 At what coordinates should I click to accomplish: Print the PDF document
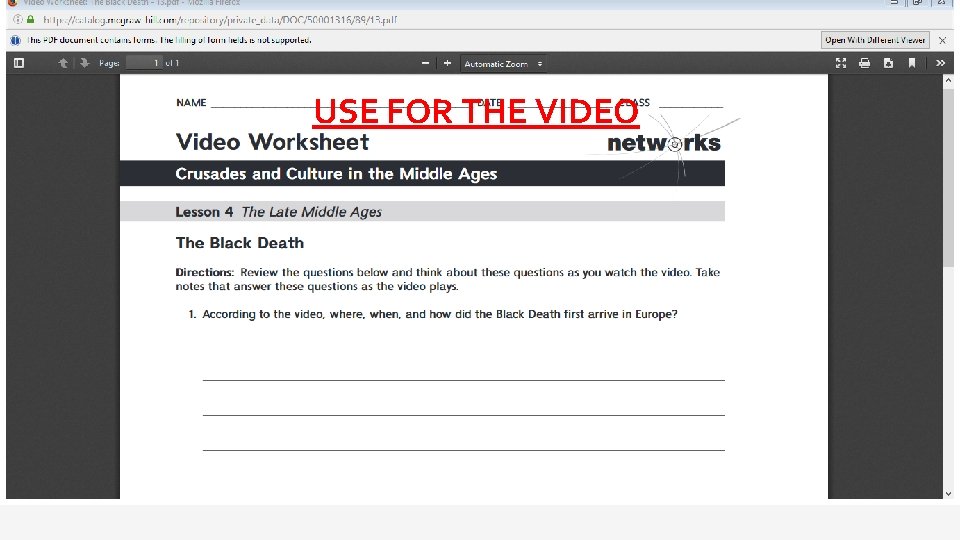point(864,63)
